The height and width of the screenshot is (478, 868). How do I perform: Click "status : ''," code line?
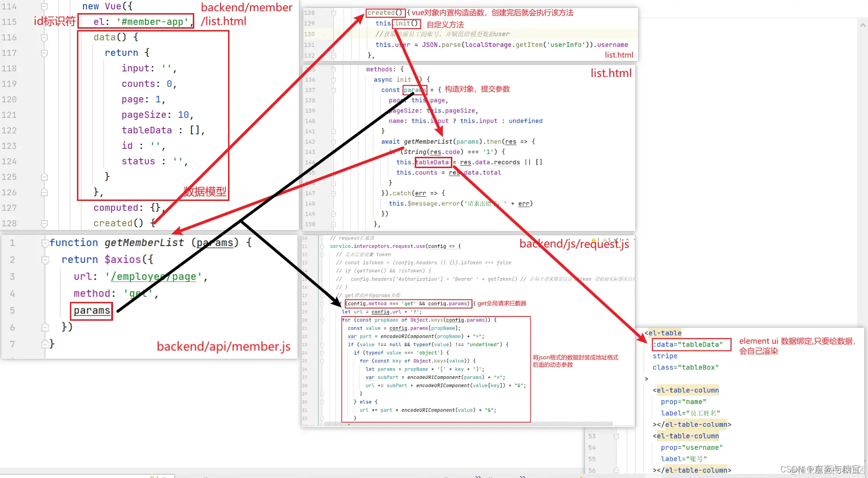(154, 162)
